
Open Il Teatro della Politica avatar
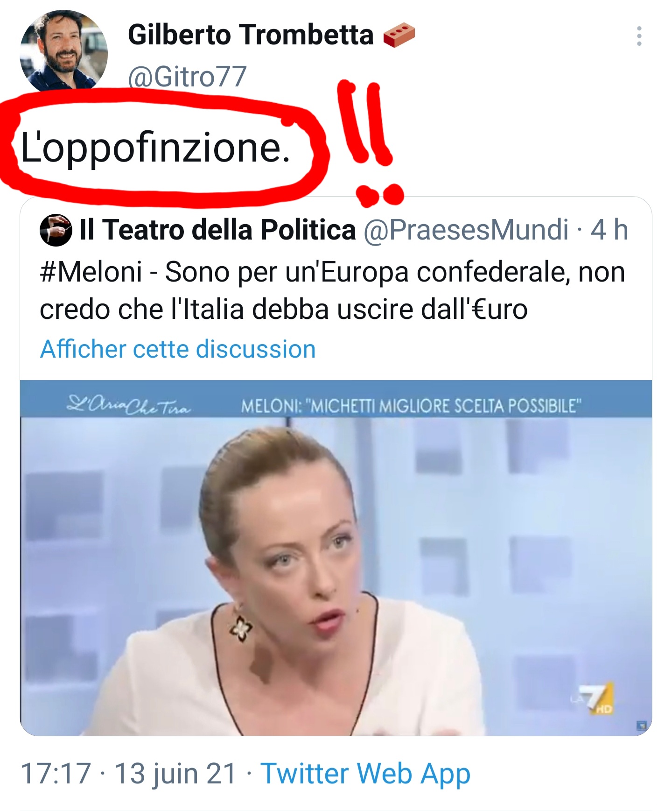tap(56, 230)
